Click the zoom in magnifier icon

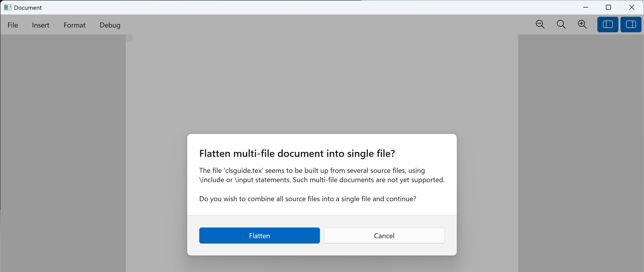point(582,25)
